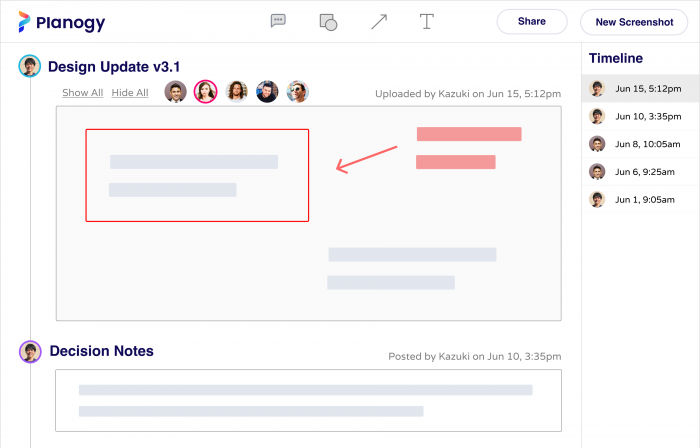This screenshot has width=700, height=448.
Task: Toggle the sunglasses reviewer avatar
Action: 298,91
